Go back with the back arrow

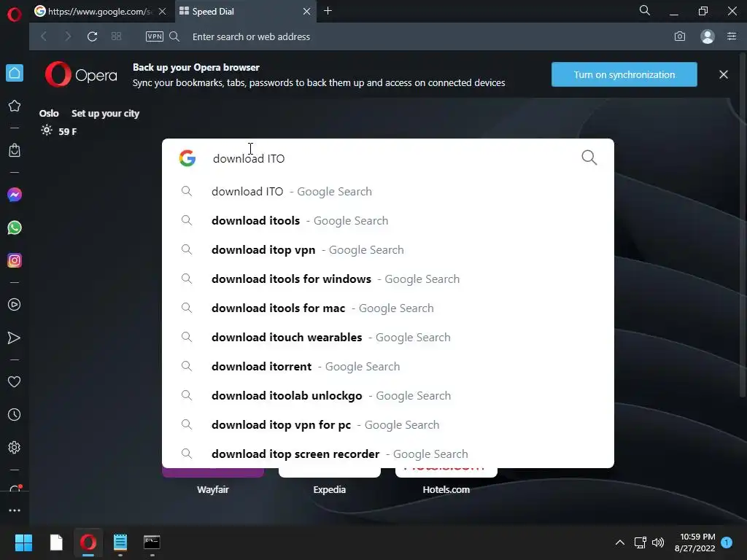point(44,36)
